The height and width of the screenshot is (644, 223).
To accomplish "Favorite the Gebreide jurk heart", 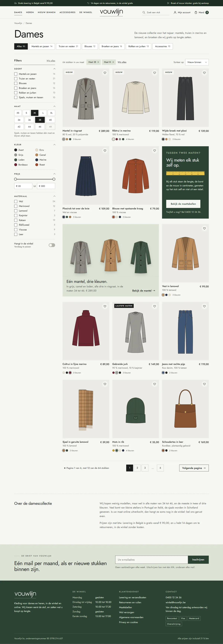I will pos(155,306).
